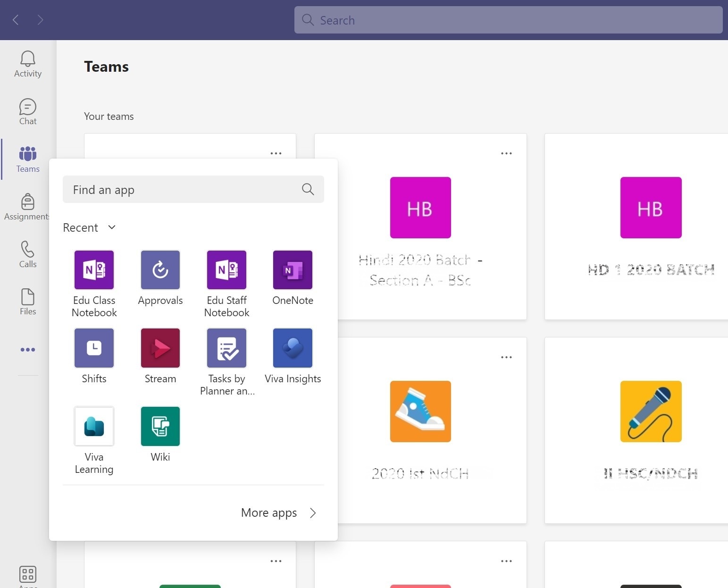The width and height of the screenshot is (728, 588).
Task: Open options menu of the first team card
Action: click(276, 153)
